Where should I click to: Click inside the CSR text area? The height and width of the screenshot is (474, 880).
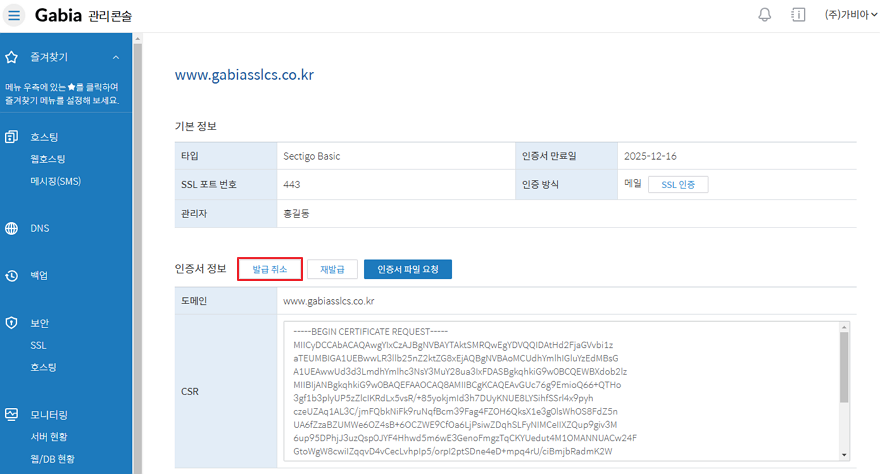tap(561, 391)
